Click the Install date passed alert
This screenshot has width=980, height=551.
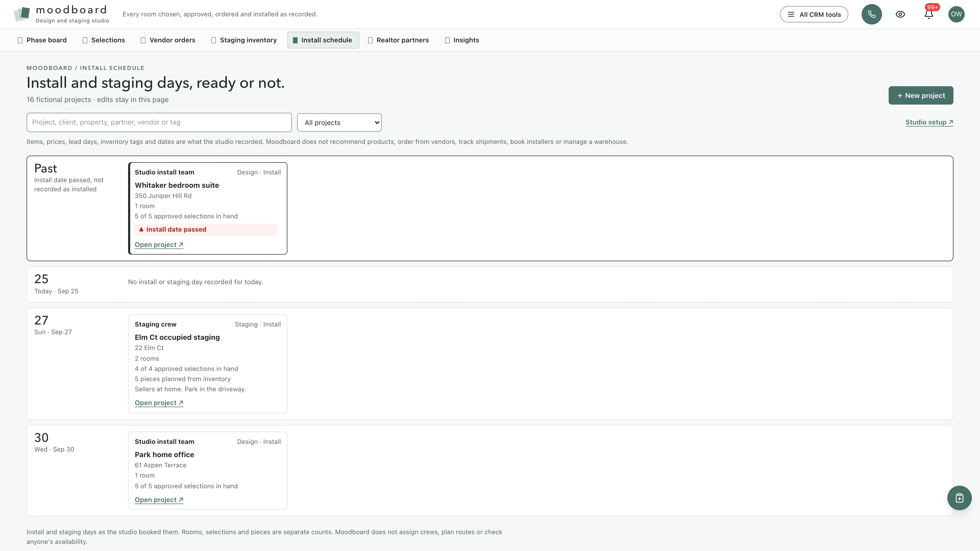pyautogui.click(x=206, y=229)
